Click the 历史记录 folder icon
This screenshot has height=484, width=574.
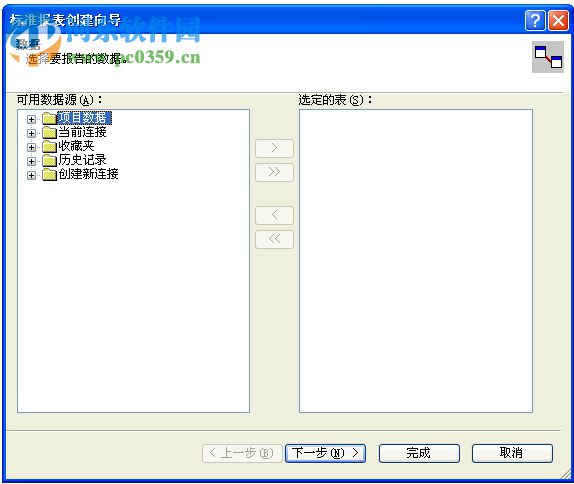[x=49, y=160]
